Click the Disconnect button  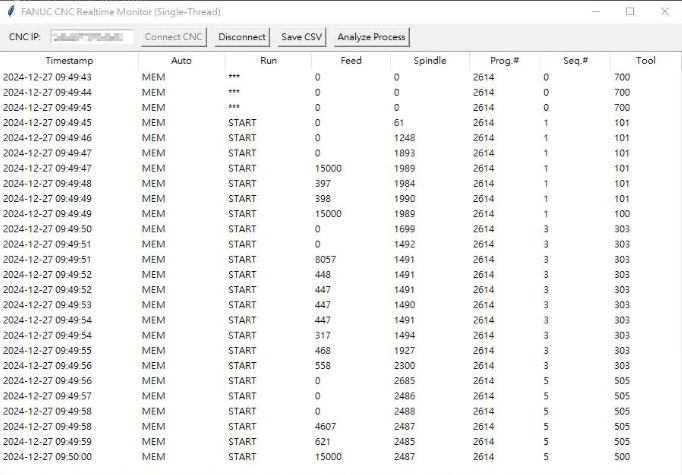pos(242,37)
